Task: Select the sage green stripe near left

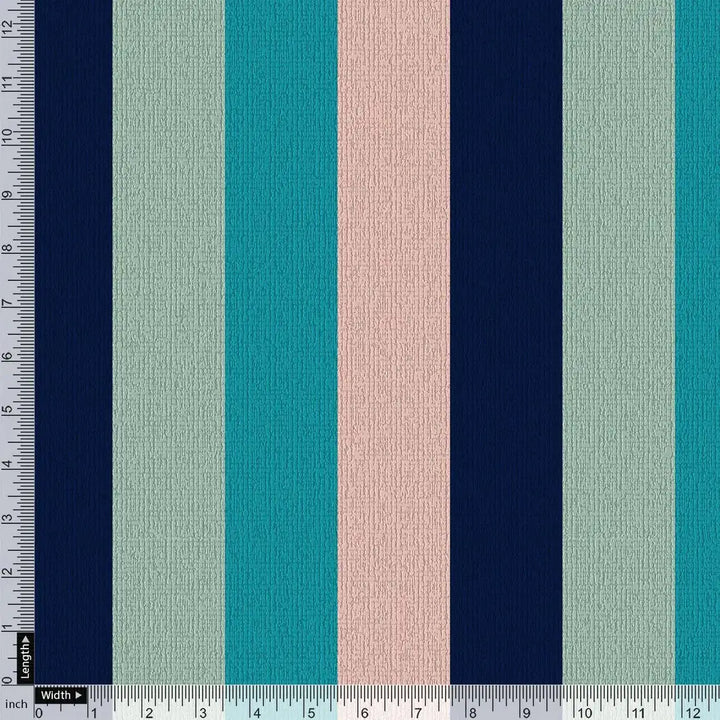Action: click(x=168, y=340)
